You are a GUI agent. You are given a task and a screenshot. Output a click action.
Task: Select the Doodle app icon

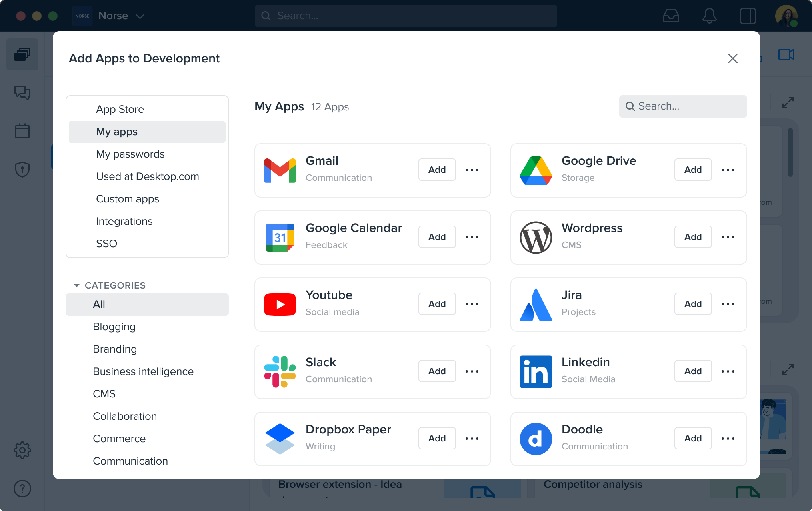pyautogui.click(x=536, y=438)
